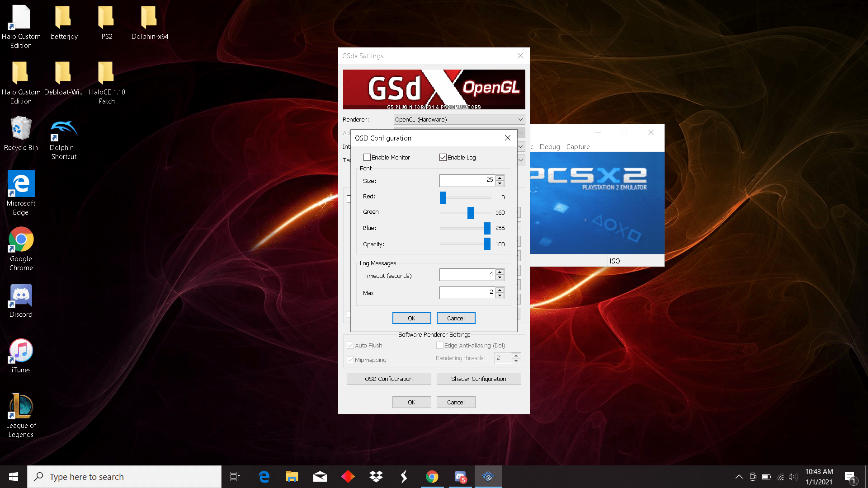Open the Debug menu in PCSX2
The height and width of the screenshot is (488, 868).
coord(549,147)
